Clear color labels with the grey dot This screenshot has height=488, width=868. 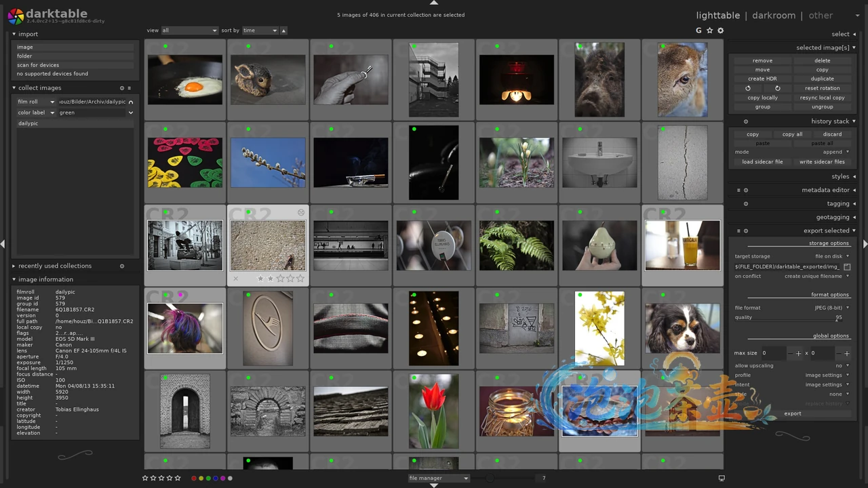231,479
